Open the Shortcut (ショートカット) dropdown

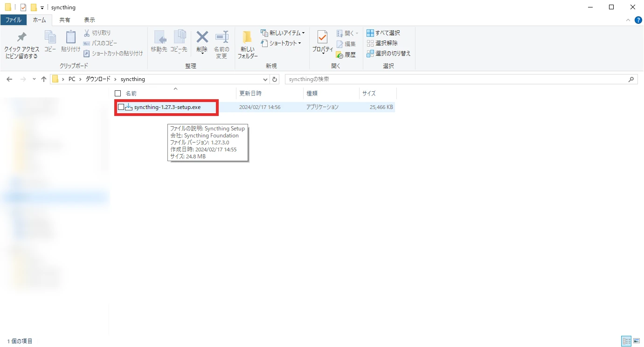pyautogui.click(x=281, y=43)
